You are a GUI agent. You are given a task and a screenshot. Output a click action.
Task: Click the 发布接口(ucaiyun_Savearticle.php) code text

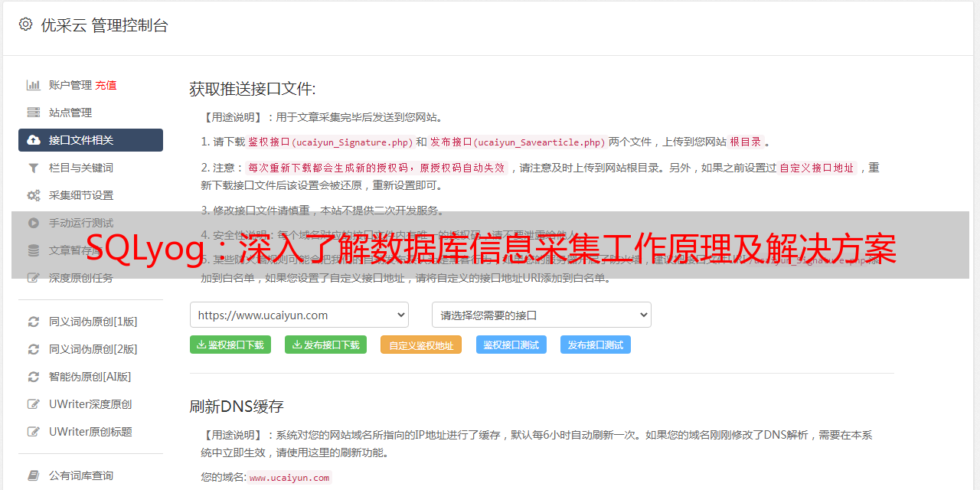(518, 142)
